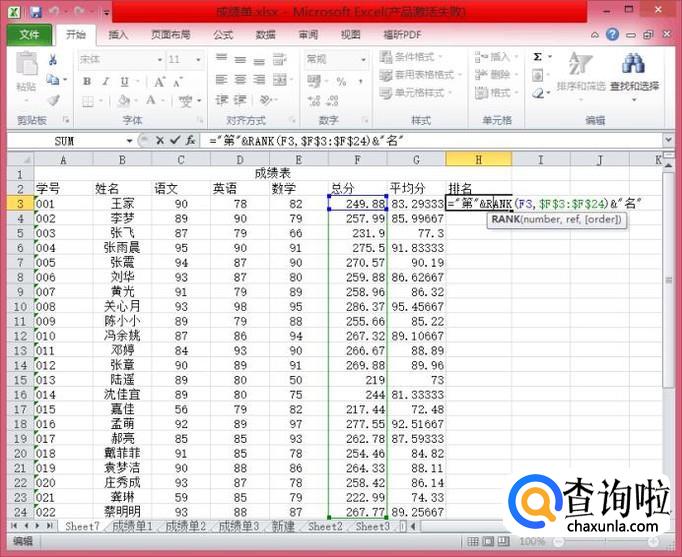Click the Comma Style icon
The width and height of the screenshot is (682, 557).
(361, 81)
